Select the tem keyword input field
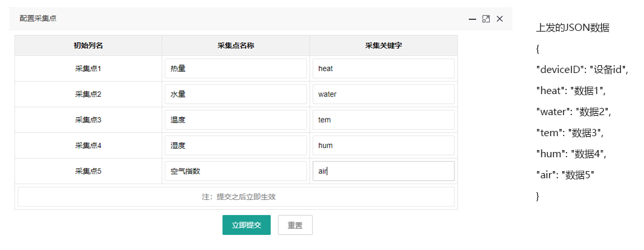The image size is (644, 250). click(x=384, y=120)
